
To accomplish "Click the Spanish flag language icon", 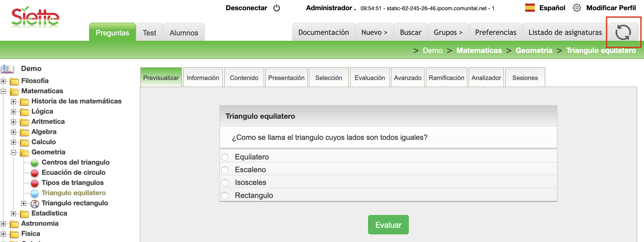I will 530,8.
